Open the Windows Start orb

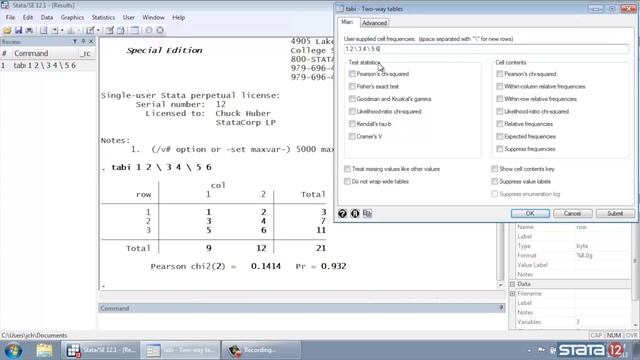(x=13, y=351)
